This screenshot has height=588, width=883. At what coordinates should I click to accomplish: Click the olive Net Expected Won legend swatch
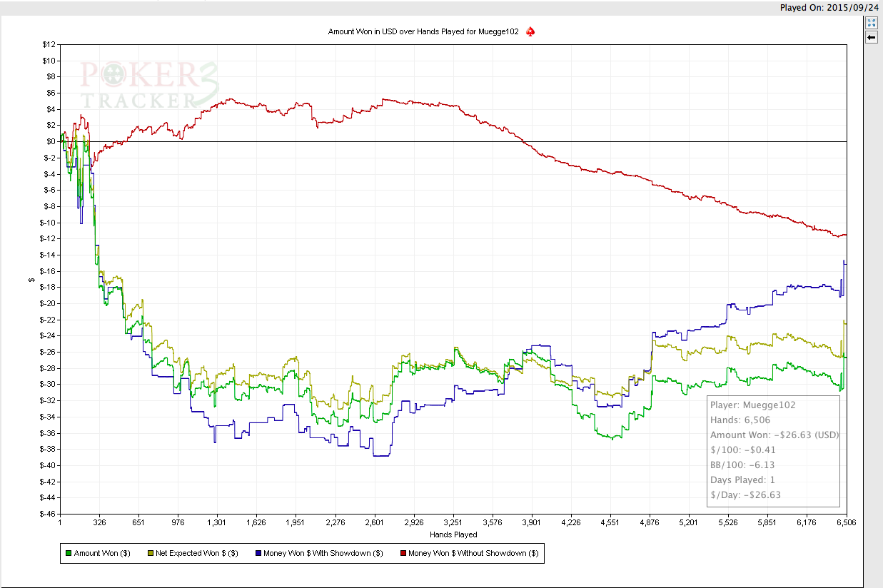click(x=150, y=553)
